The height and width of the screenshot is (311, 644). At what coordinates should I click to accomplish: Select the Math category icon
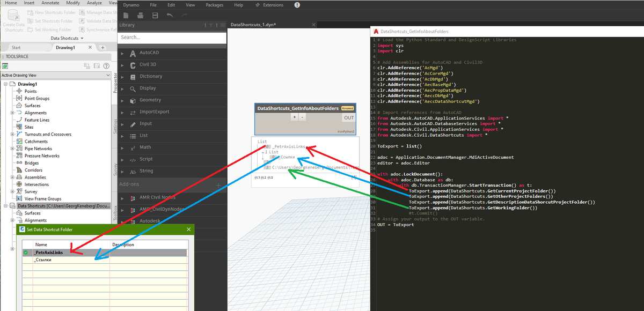(133, 147)
